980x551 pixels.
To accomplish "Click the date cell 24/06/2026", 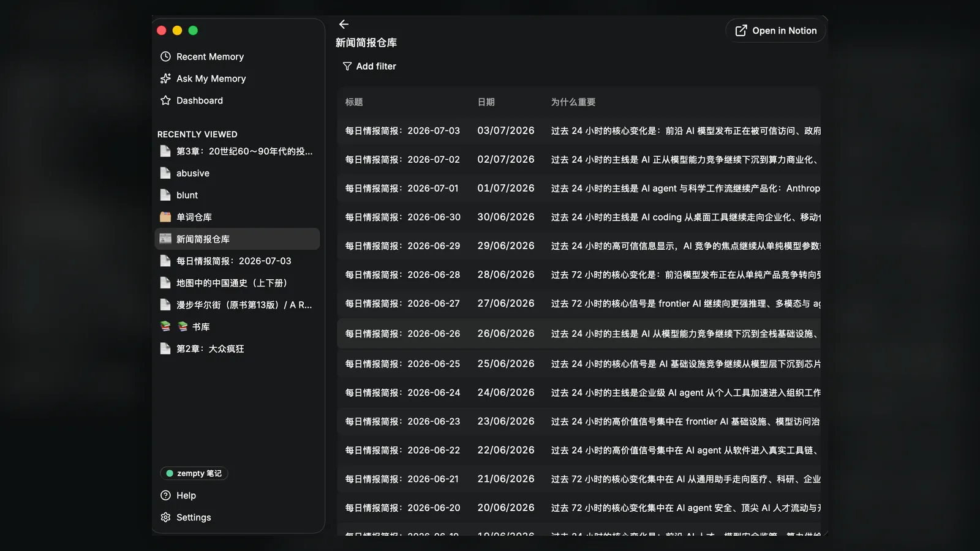I will pos(506,392).
